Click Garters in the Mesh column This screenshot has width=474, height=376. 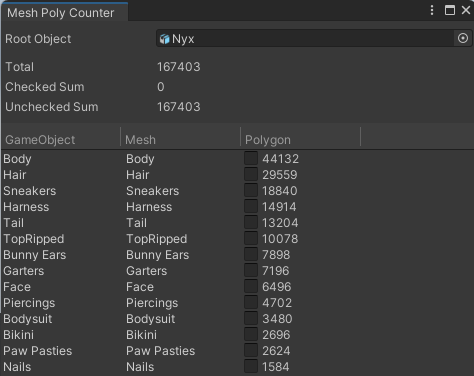(147, 271)
